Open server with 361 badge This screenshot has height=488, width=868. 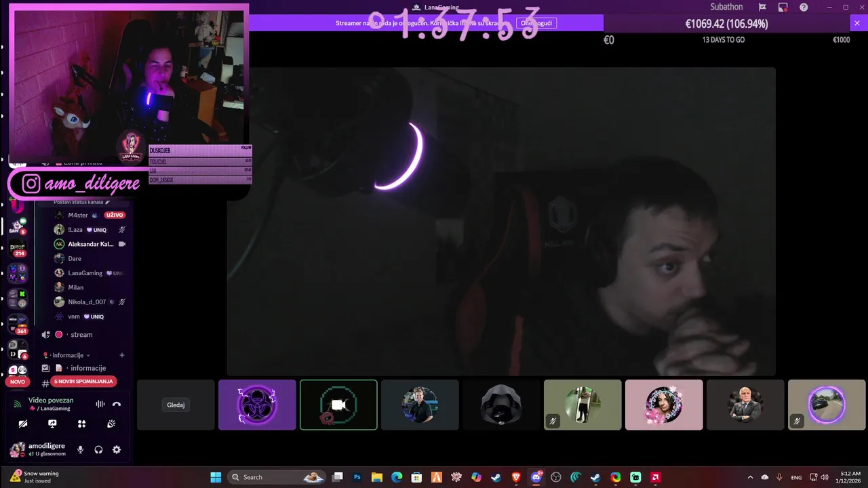[18, 324]
